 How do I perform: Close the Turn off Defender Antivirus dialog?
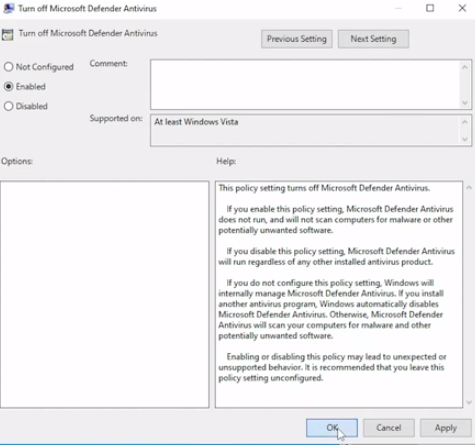click(x=462, y=8)
